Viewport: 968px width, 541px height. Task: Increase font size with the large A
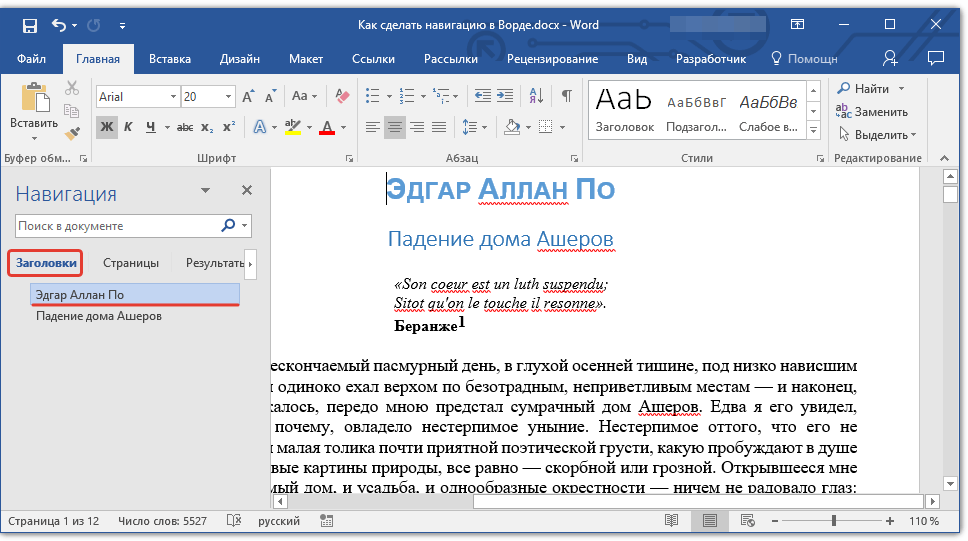(248, 96)
